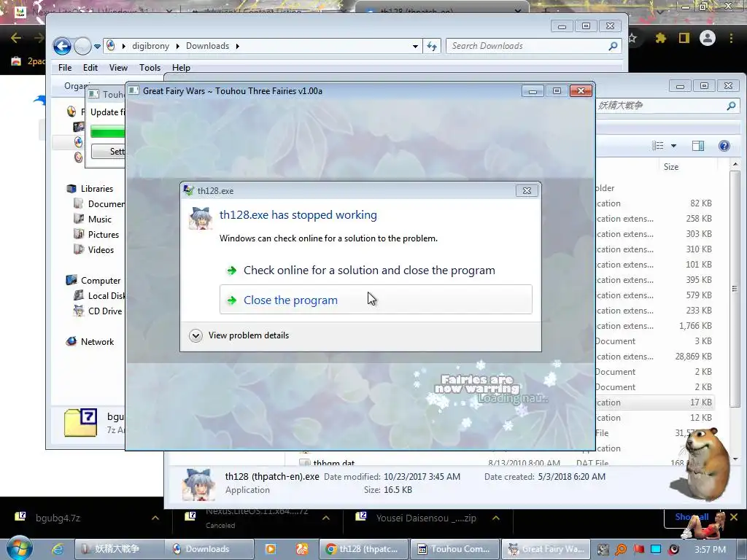Click search field in 妖精大戦争 explorer window

click(667, 105)
